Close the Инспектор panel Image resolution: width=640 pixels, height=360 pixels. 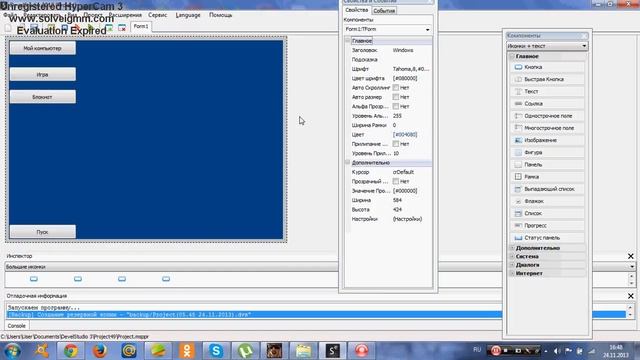tap(631, 256)
